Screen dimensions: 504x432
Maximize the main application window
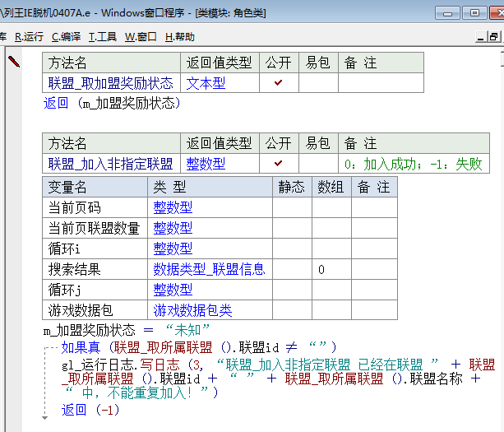474,12
